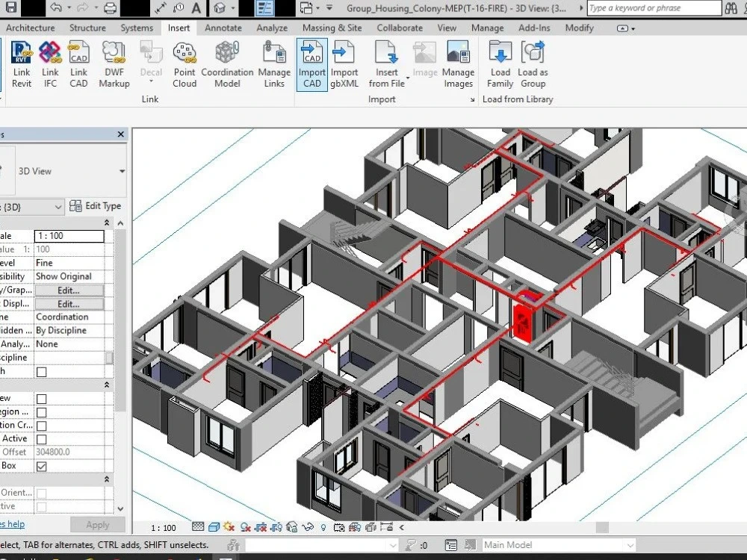The width and height of the screenshot is (747, 560).
Task: Switch to the Collaborate tab
Action: tap(400, 28)
